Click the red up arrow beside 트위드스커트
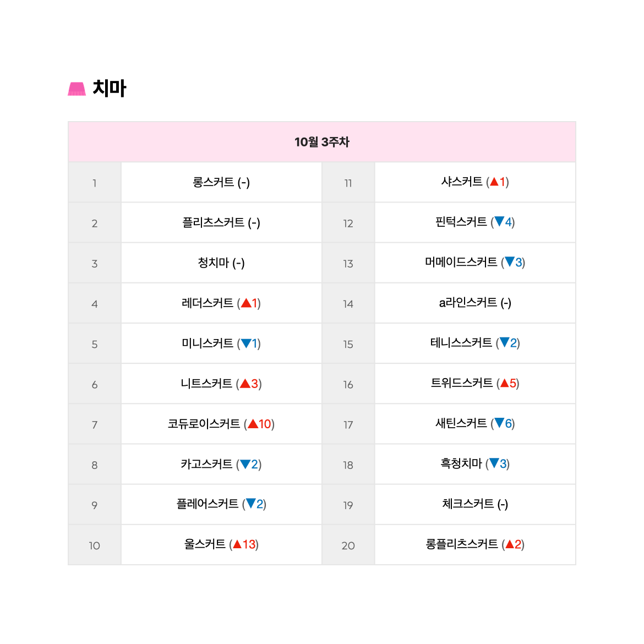Viewport: 644px width, 644px height. tap(504, 383)
